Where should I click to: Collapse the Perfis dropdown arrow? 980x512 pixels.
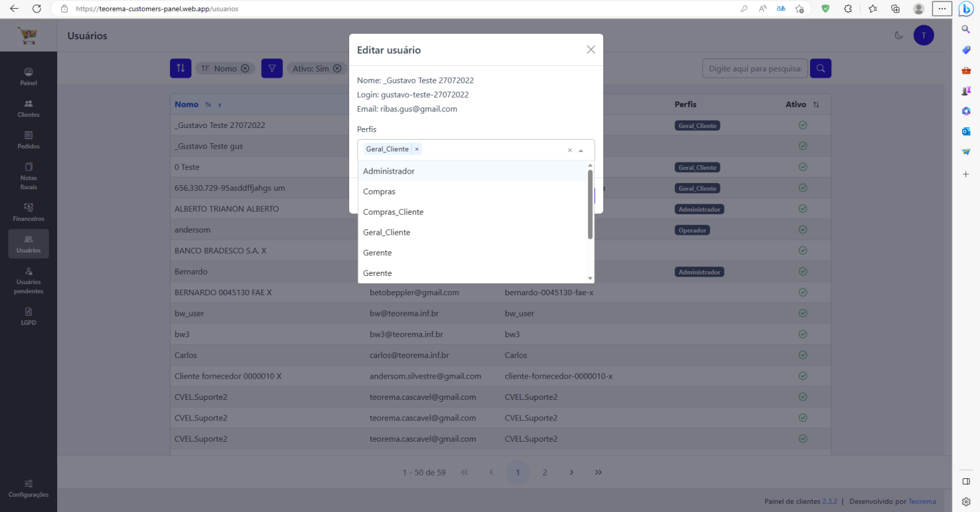pyautogui.click(x=581, y=150)
